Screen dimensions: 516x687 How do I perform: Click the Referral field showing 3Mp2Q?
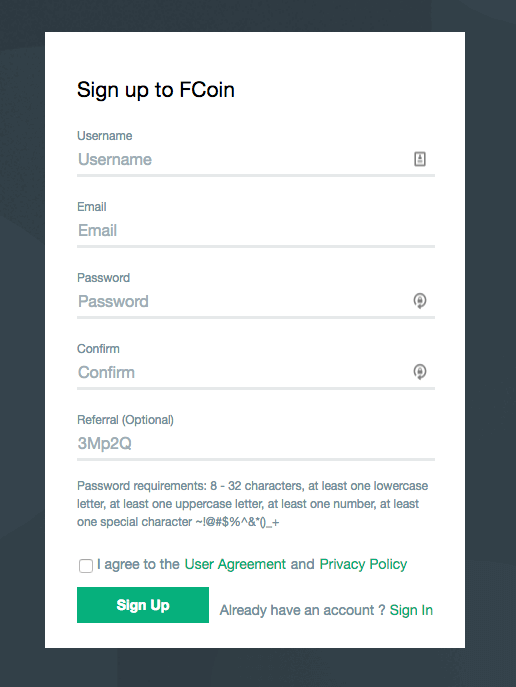256,443
